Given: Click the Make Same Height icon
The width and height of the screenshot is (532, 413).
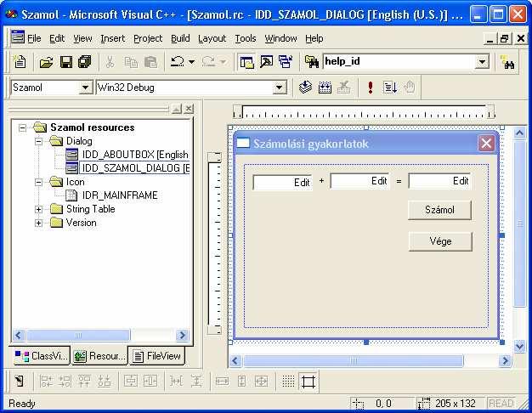Looking at the screenshot, I should pos(241,381).
